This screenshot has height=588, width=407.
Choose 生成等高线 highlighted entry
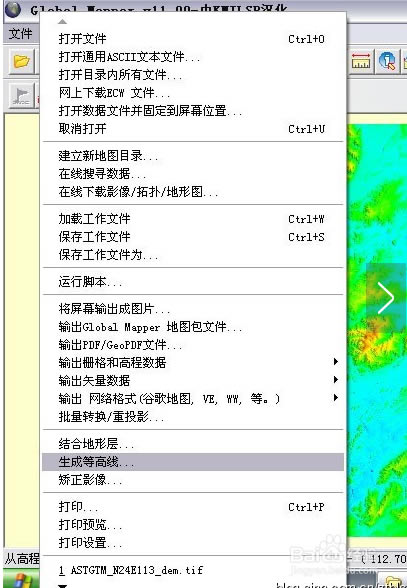[x=193, y=462]
